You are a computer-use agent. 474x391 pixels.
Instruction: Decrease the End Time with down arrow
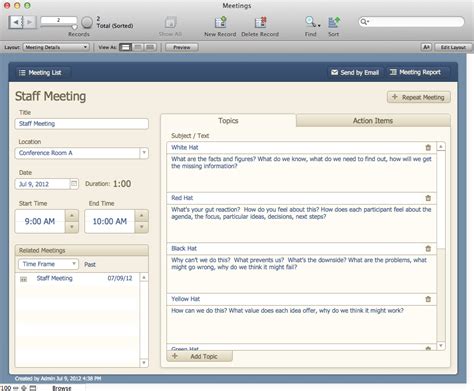(x=142, y=227)
